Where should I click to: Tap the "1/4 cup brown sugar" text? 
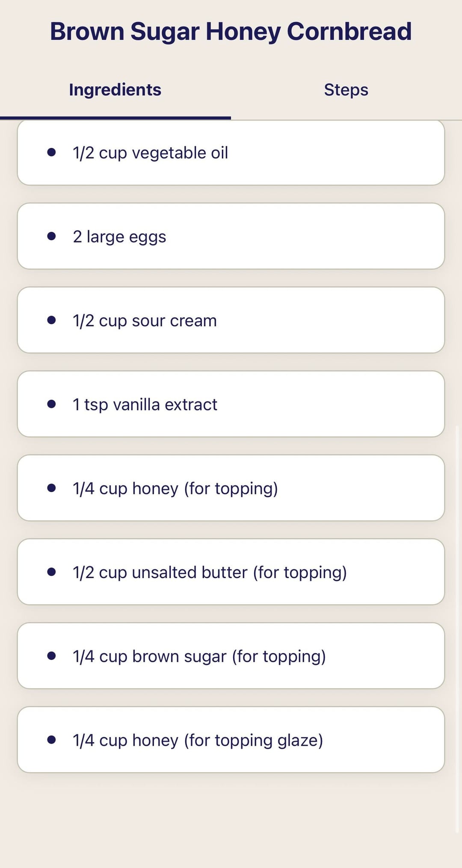(199, 656)
